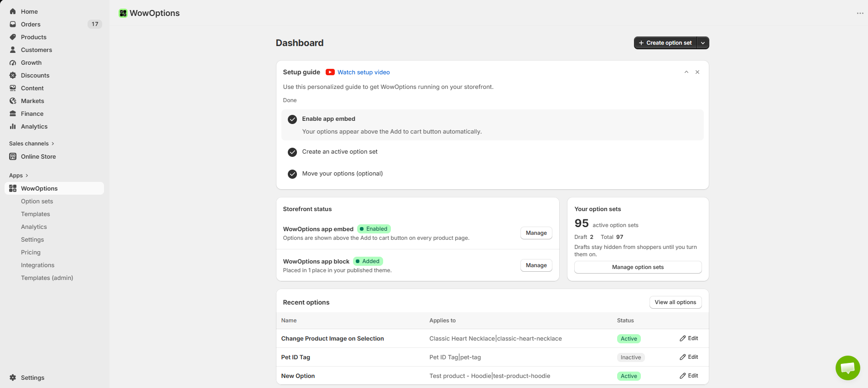Open the green chat support bubble

coord(847,367)
